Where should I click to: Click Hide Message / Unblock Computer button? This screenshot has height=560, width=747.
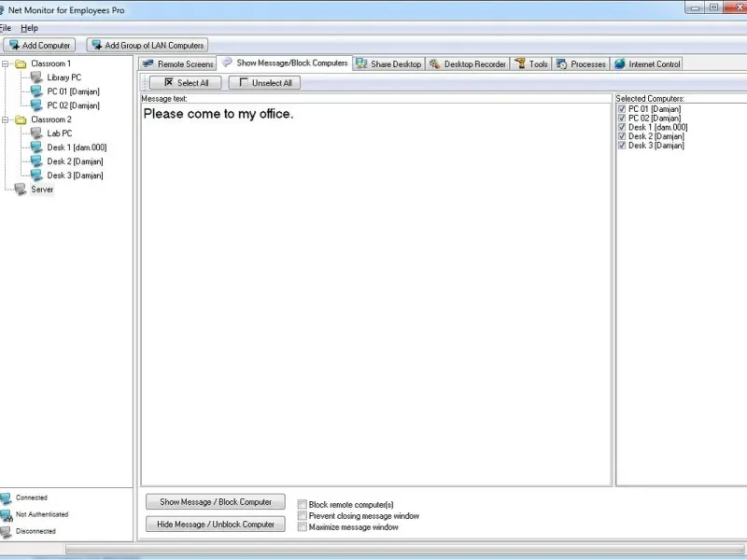tap(216, 525)
